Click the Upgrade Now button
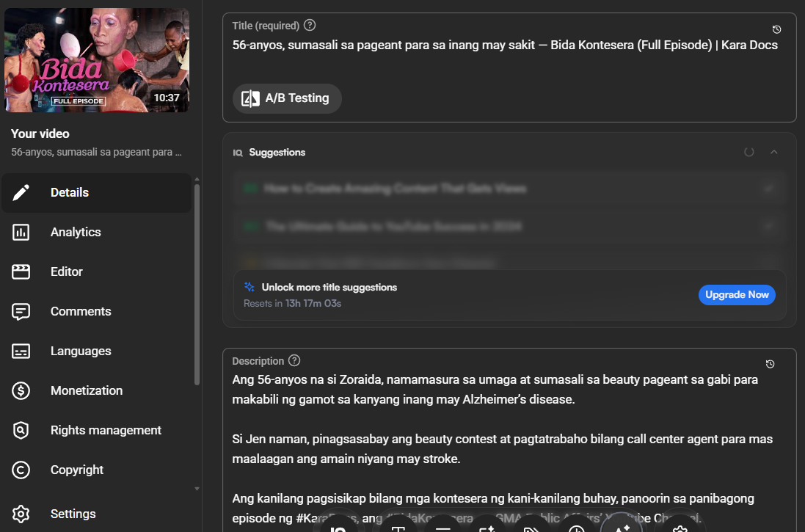 tap(737, 295)
